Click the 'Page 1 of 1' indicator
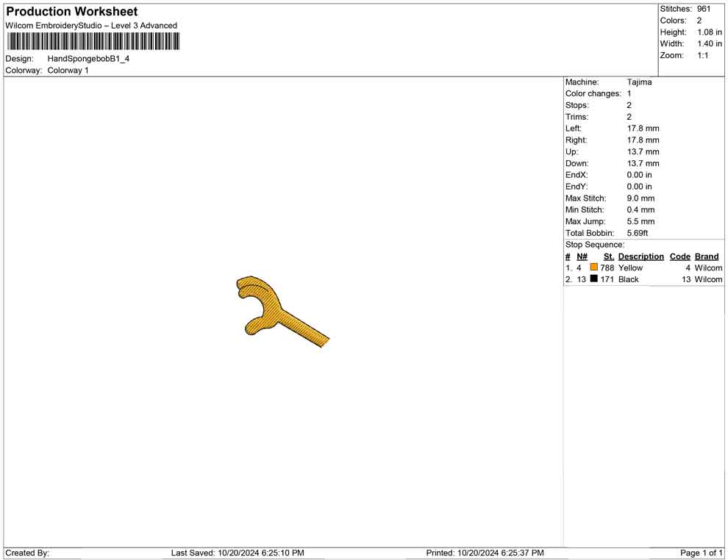 coord(702,553)
